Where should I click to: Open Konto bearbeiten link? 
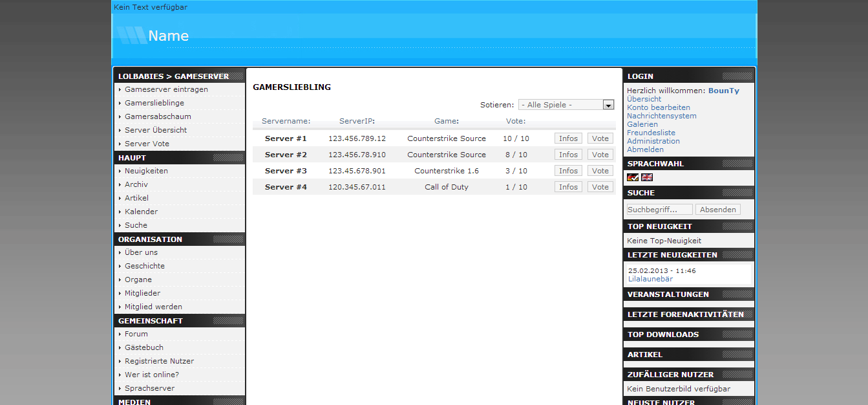click(659, 107)
